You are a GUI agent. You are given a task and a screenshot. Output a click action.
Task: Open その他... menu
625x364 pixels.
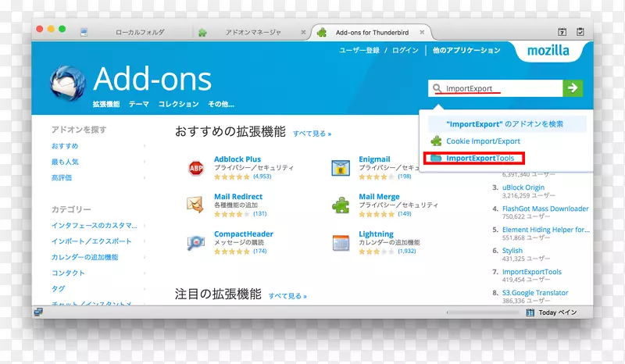[x=221, y=104]
